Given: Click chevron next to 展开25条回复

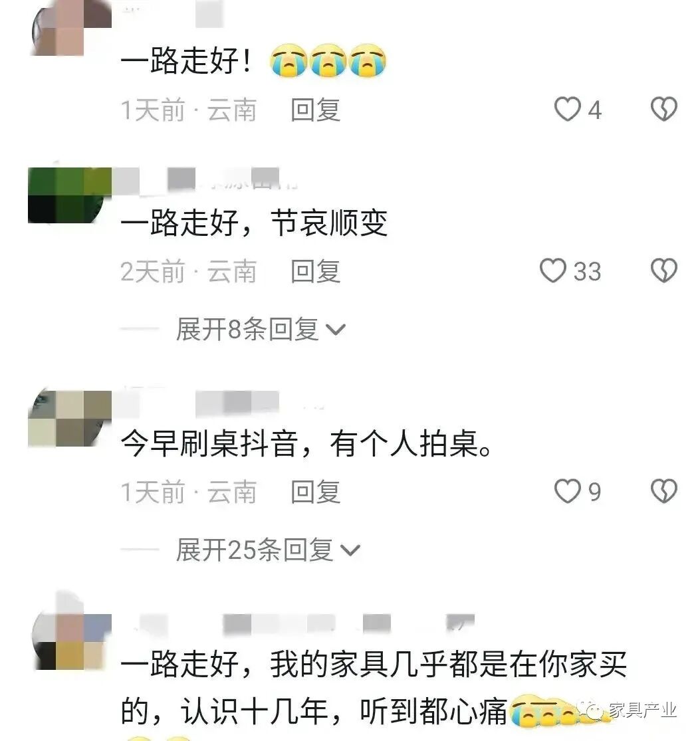Looking at the screenshot, I should pos(350,550).
